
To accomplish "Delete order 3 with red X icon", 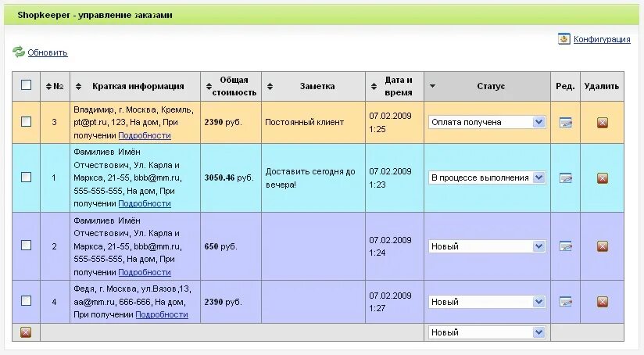I will coord(603,123).
